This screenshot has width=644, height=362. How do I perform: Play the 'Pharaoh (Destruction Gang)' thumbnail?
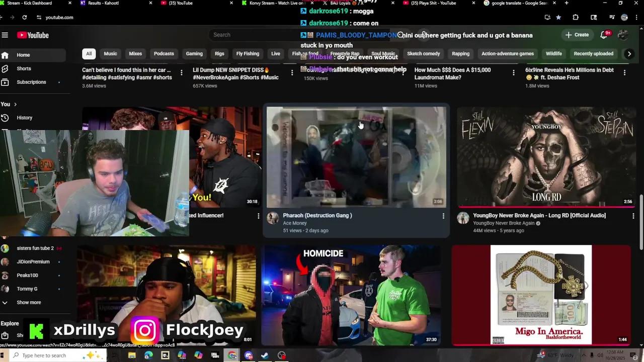coord(356,157)
